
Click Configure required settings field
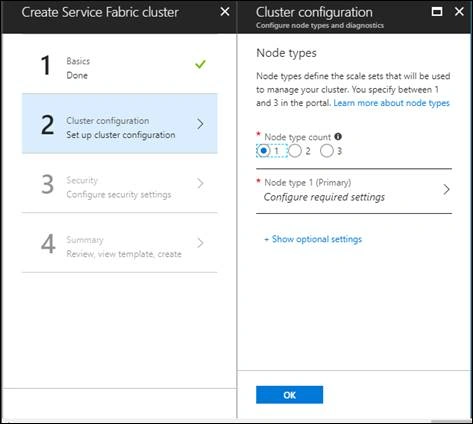coord(354,191)
